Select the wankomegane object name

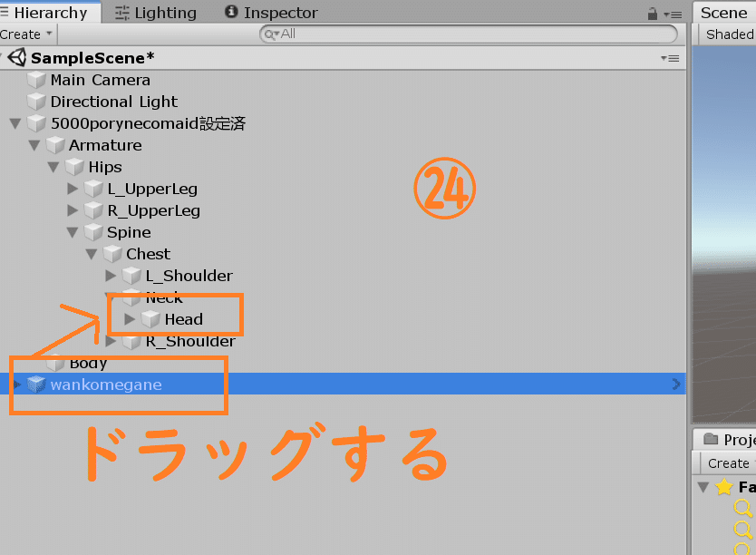[106, 385]
